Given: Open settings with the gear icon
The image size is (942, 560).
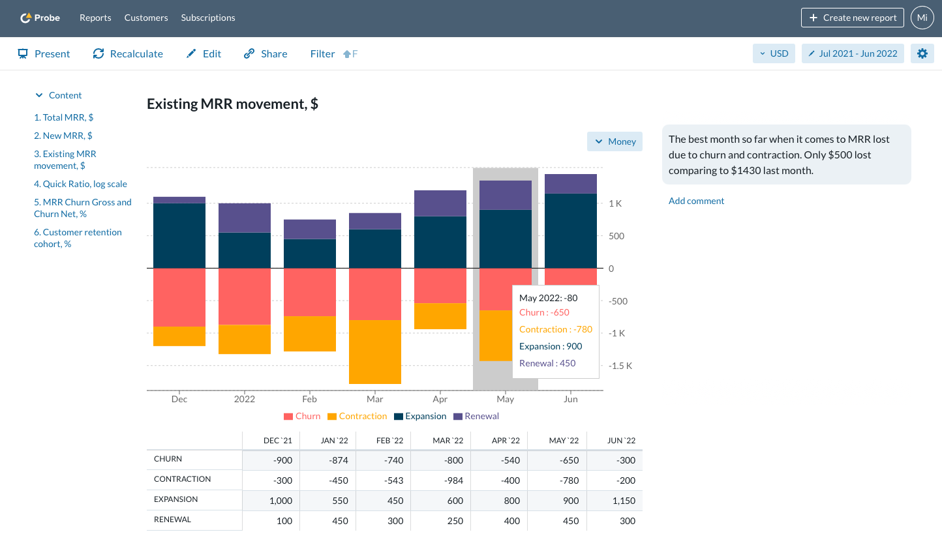Looking at the screenshot, I should [922, 53].
